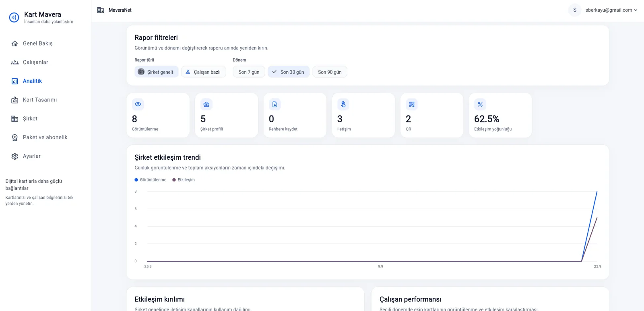Click the 25.8 date label on chart axis
This screenshot has width=644, height=311.
click(148, 266)
